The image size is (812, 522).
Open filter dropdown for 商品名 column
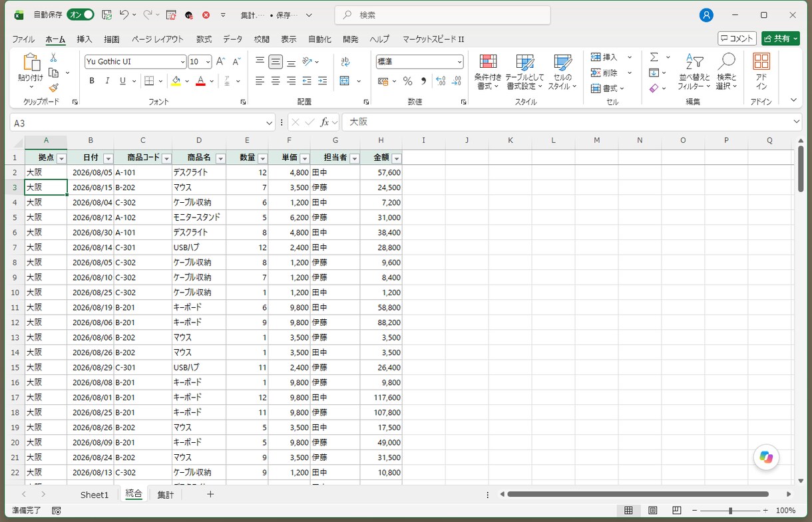click(x=220, y=158)
